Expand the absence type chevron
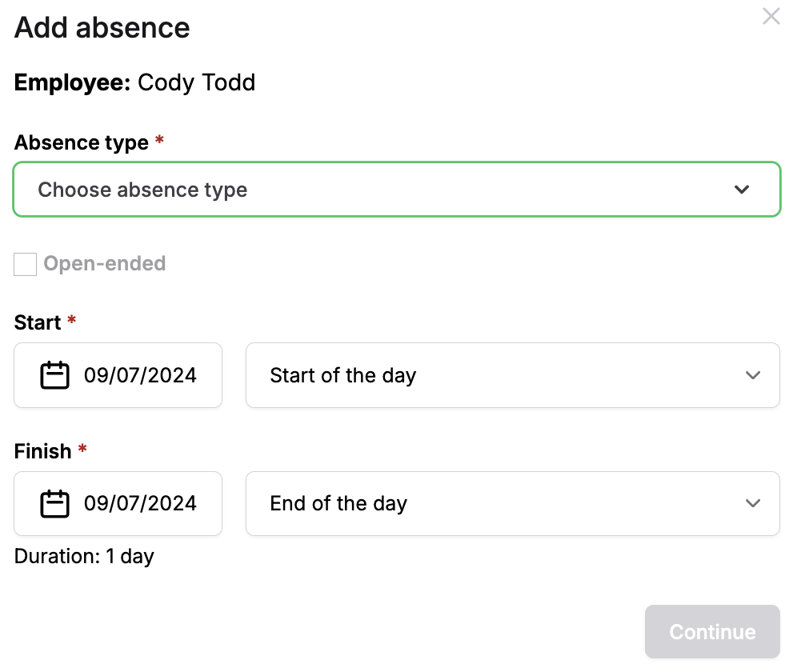Image resolution: width=805 pixels, height=672 pixels. [x=742, y=190]
